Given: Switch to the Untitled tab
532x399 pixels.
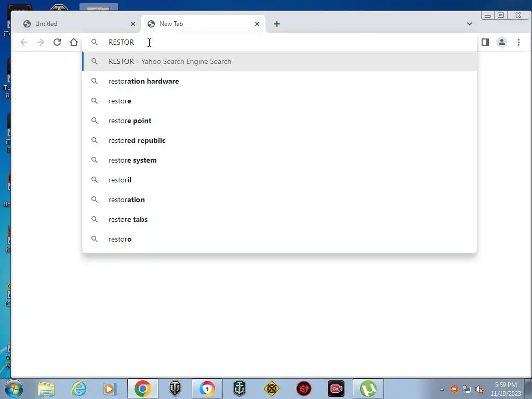Looking at the screenshot, I should click(79, 24).
